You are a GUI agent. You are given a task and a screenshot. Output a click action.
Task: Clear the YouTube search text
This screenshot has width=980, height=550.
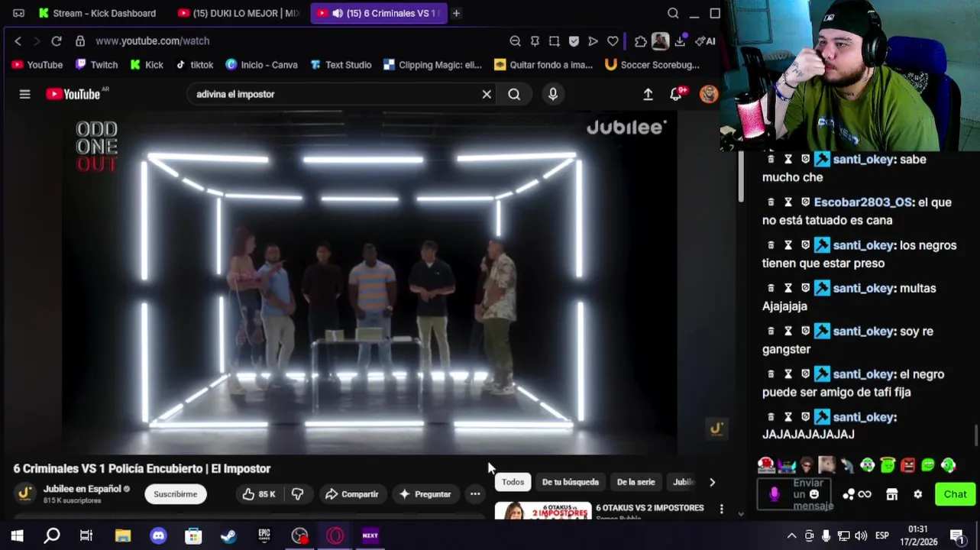pyautogui.click(x=487, y=94)
